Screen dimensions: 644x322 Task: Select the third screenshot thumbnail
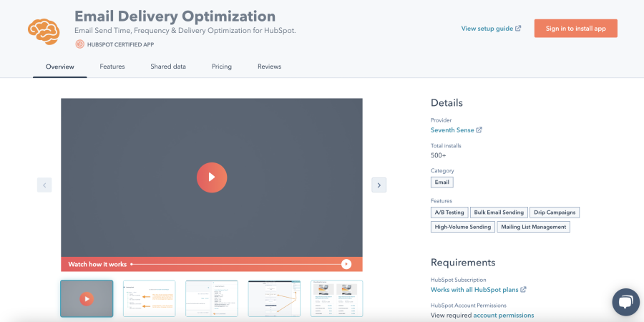pos(212,298)
